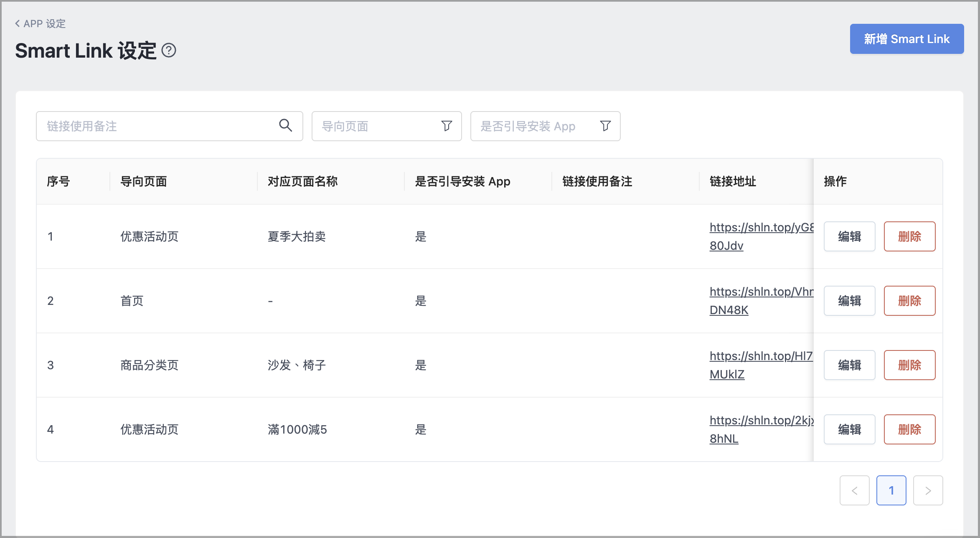Screen dimensions: 980x538
Task: Edit row 3 沙发、椅子
Action: point(850,365)
